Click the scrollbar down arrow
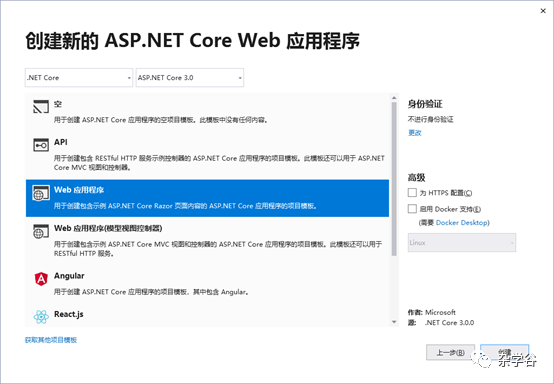Screen dimensions: 554x384 [394, 322]
